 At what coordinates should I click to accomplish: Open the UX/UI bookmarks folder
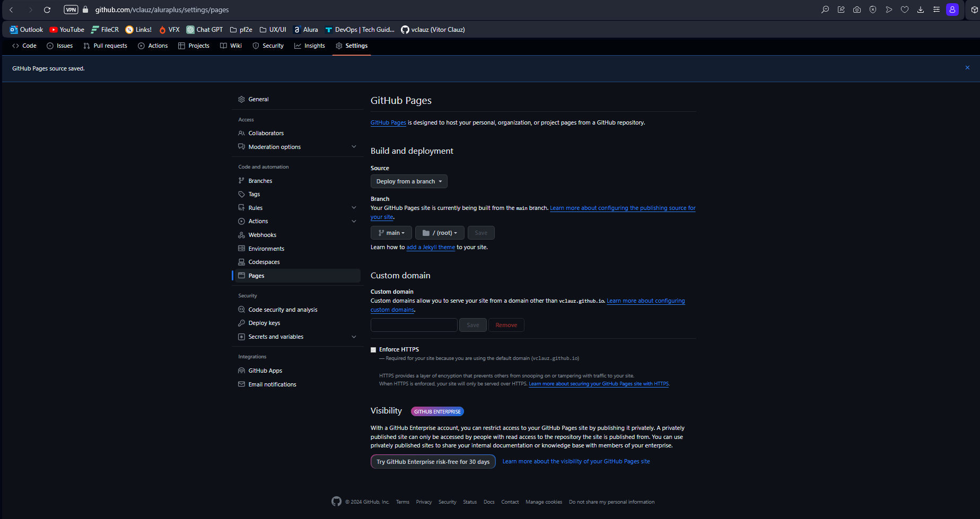pyautogui.click(x=273, y=30)
